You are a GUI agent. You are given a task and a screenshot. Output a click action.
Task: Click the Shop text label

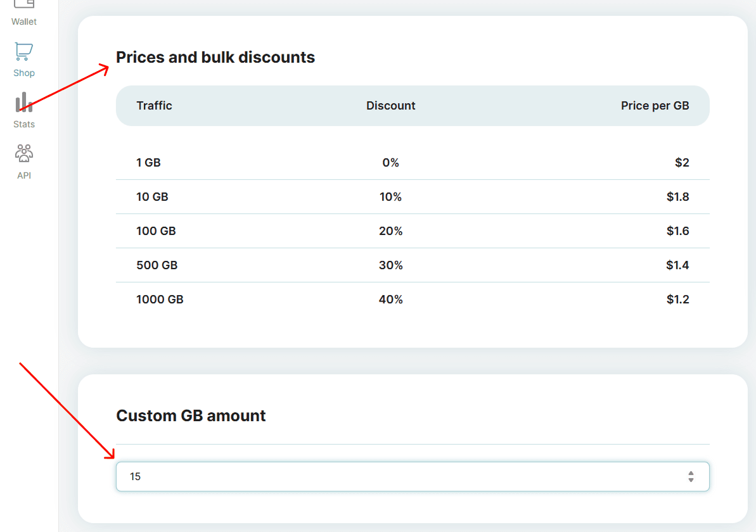coord(24,73)
